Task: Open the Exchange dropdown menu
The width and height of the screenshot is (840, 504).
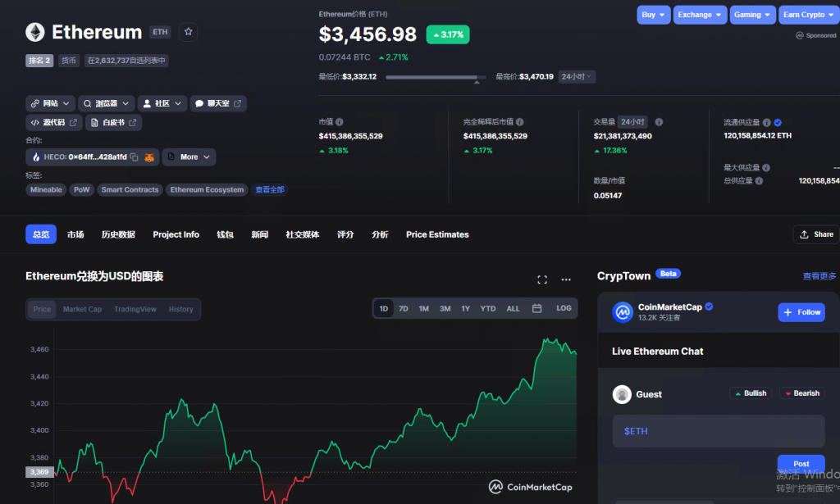Action: click(700, 15)
